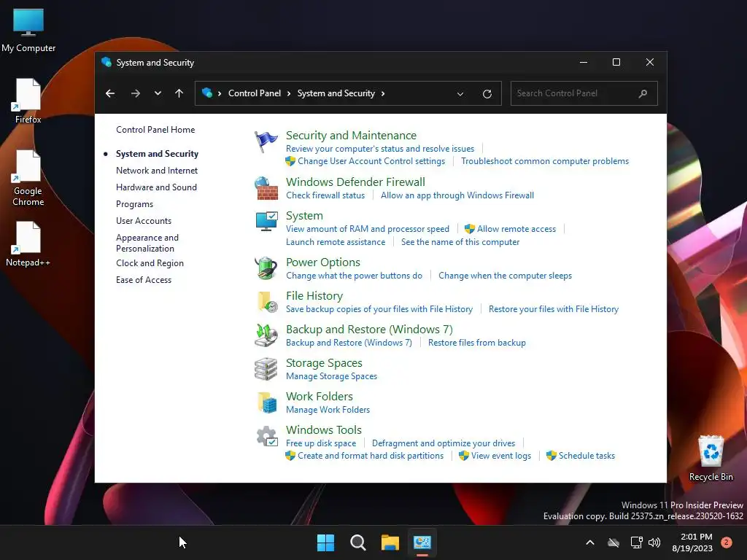Select the Firefox desktop shortcut
The image size is (747, 560).
point(28,101)
